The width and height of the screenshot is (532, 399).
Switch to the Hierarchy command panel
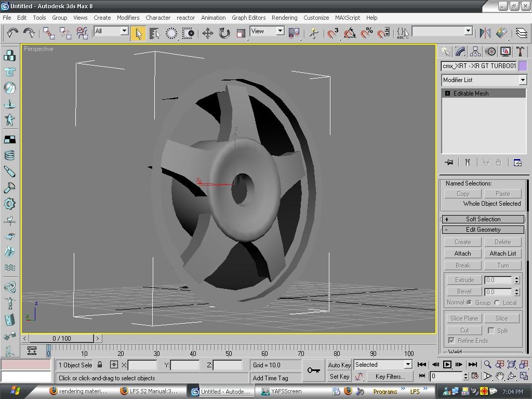[475, 51]
